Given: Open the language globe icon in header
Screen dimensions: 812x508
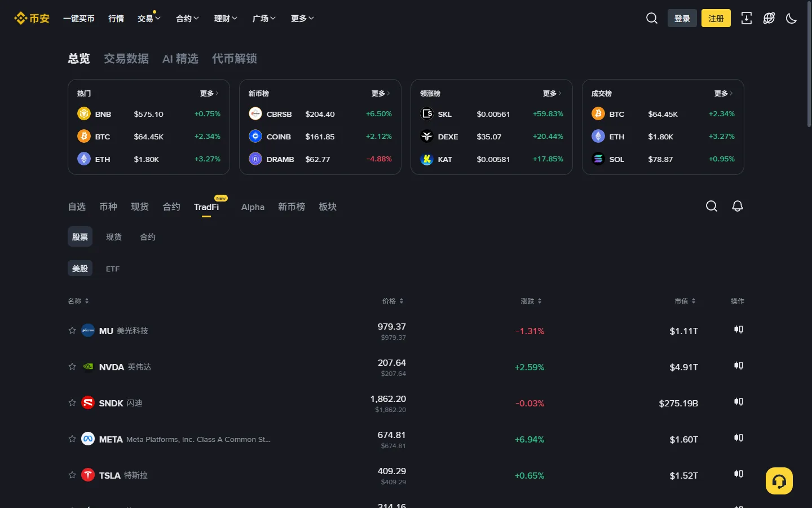Looking at the screenshot, I should pos(769,18).
